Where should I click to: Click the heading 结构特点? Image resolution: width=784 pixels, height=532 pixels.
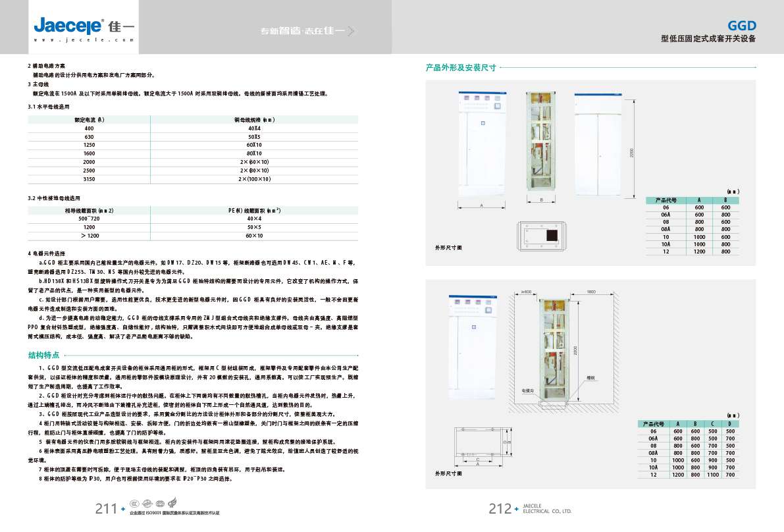pos(43,355)
